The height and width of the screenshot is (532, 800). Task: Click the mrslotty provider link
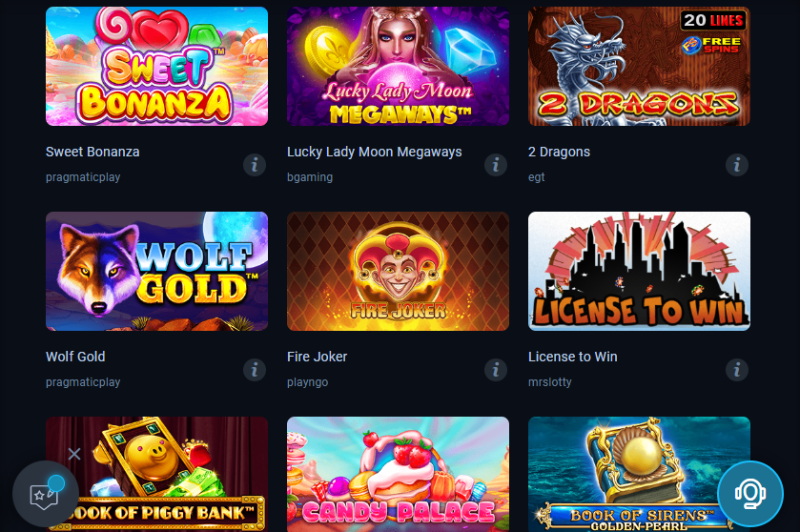550,382
